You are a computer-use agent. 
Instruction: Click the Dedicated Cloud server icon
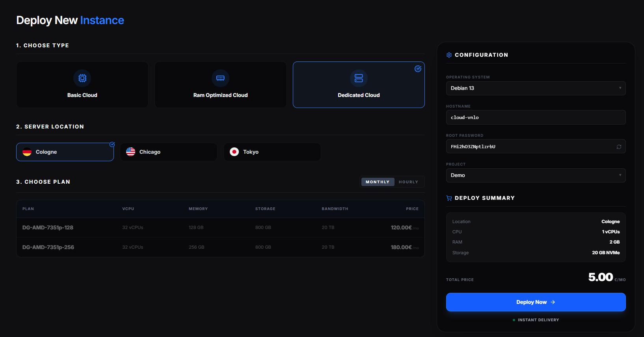359,78
